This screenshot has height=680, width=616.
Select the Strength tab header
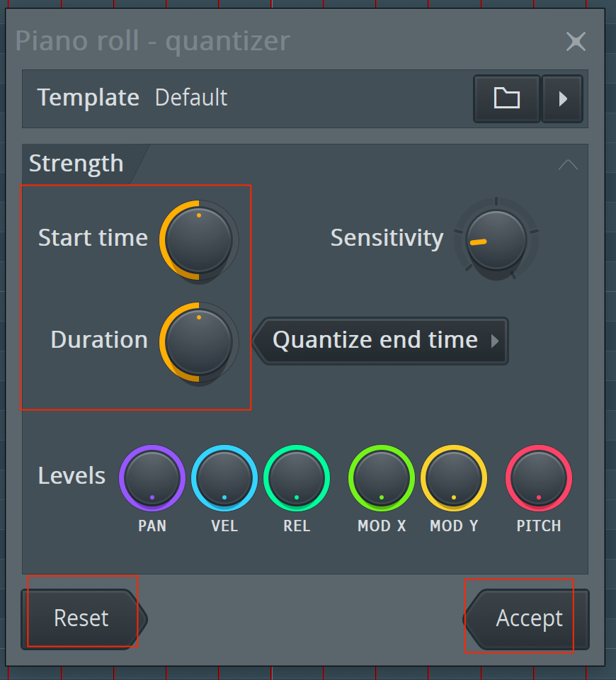[76, 164]
